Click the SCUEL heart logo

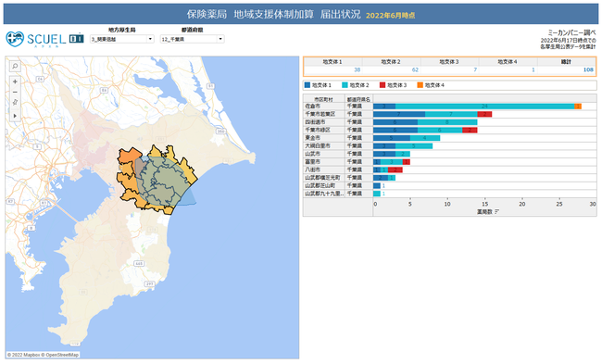point(15,39)
